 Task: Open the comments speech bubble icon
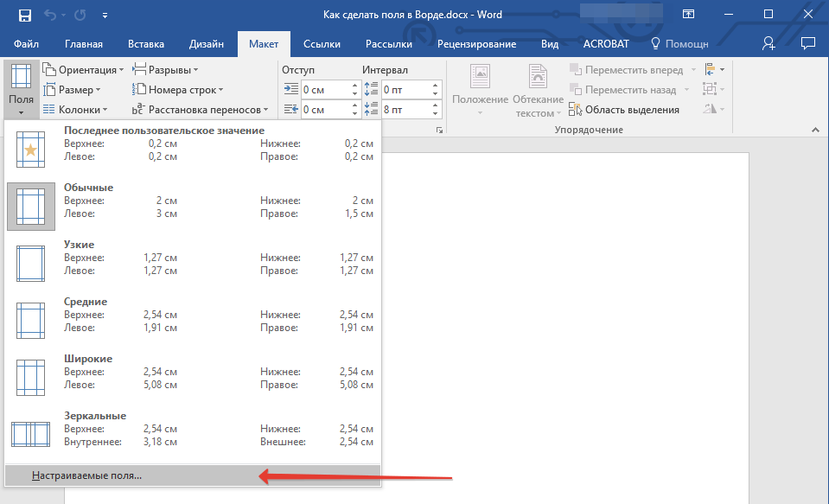click(x=807, y=43)
